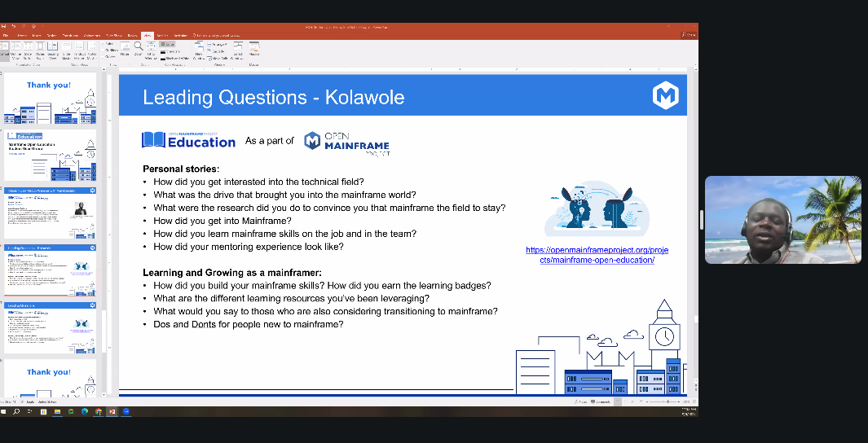Click the speaker video tile
This screenshot has width=868, height=443.
click(782, 220)
